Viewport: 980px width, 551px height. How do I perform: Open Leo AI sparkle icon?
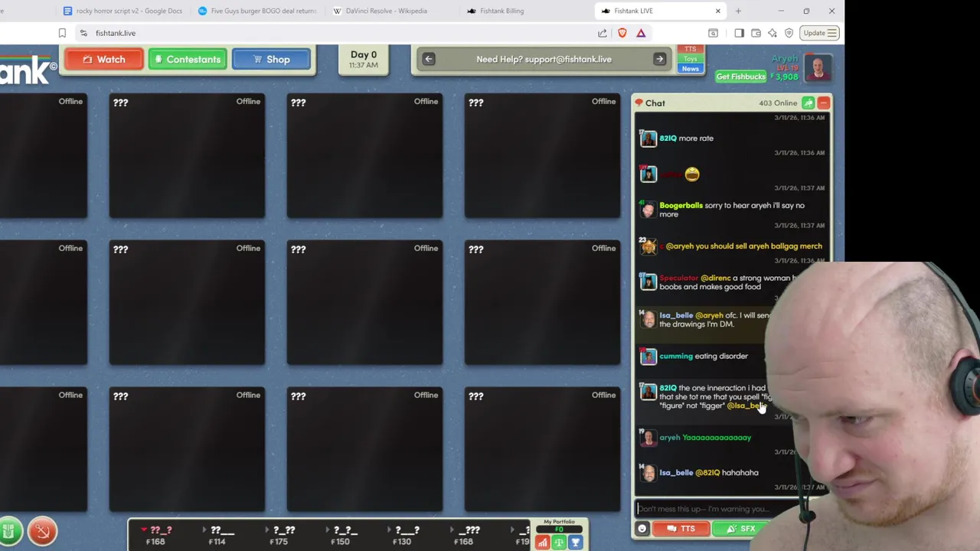pos(773,33)
